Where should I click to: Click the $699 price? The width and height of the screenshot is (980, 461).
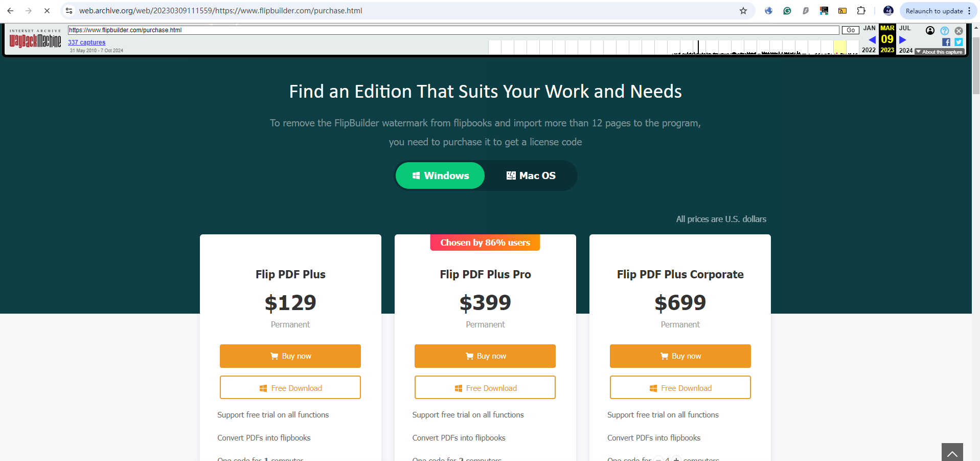coord(680,303)
